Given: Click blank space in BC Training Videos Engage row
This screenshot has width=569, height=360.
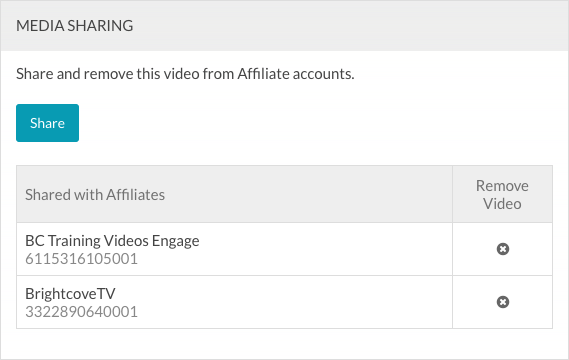Looking at the screenshot, I should coord(327,249).
